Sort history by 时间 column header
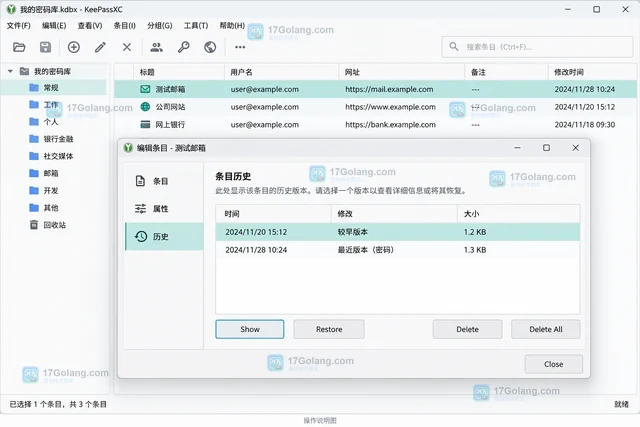This screenshot has width=640, height=427. [273, 214]
